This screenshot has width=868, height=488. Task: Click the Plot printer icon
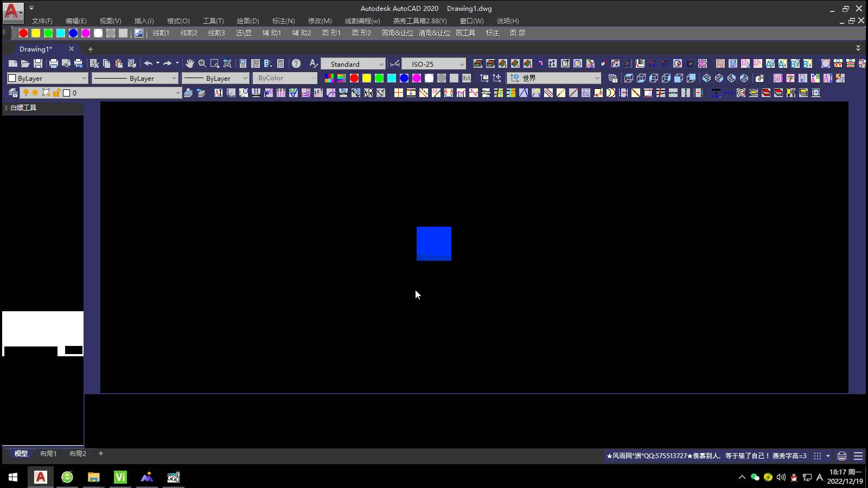click(54, 63)
